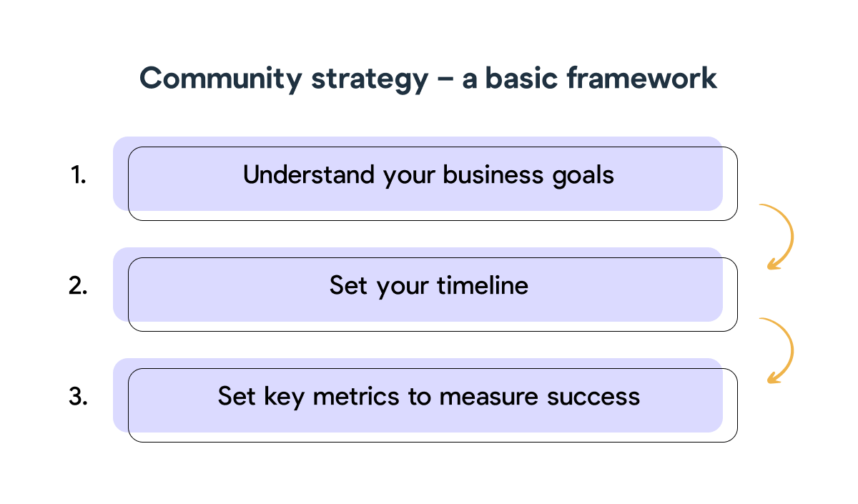
Task: Click the step number "1." label
Action: tap(79, 175)
